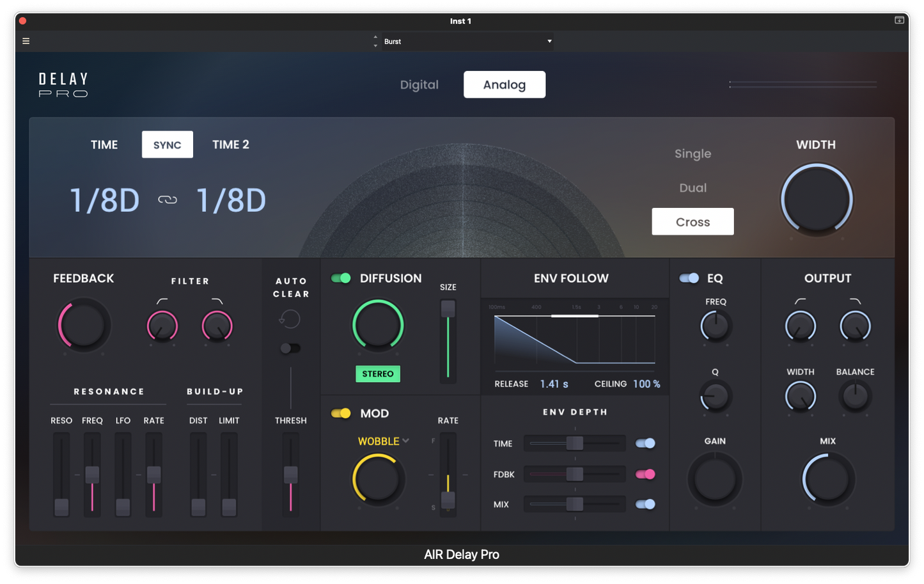Disable the MOD section toggle
Viewport: 924px width, 584px height.
coord(340,413)
